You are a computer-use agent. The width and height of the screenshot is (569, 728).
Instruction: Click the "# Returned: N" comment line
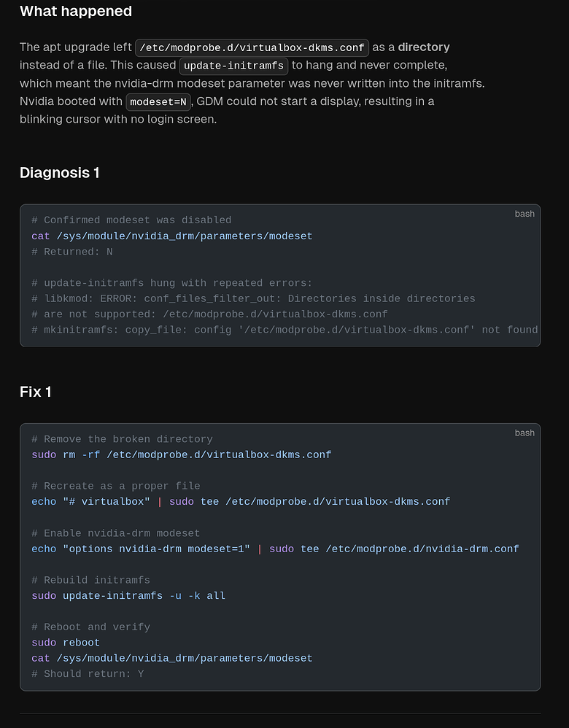point(72,252)
